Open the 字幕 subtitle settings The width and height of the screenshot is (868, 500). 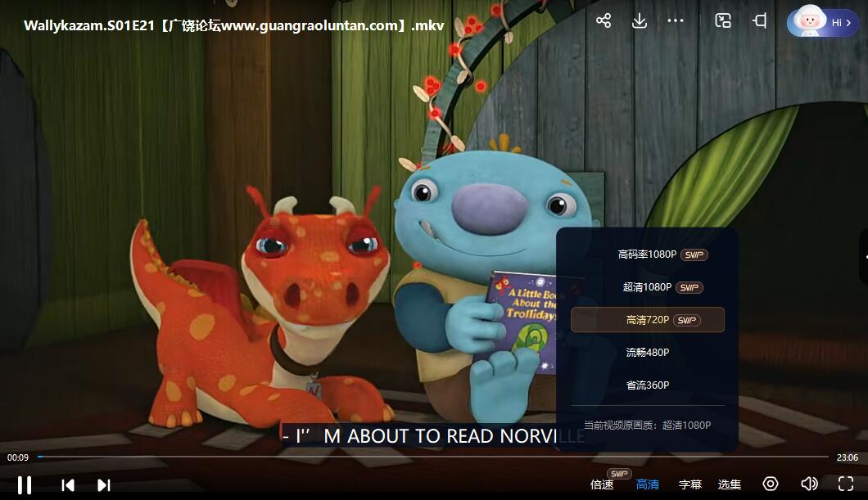690,484
